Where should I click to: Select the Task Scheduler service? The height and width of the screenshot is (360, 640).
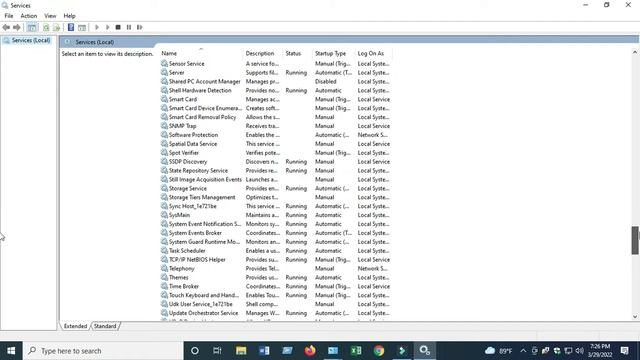[276, 251]
